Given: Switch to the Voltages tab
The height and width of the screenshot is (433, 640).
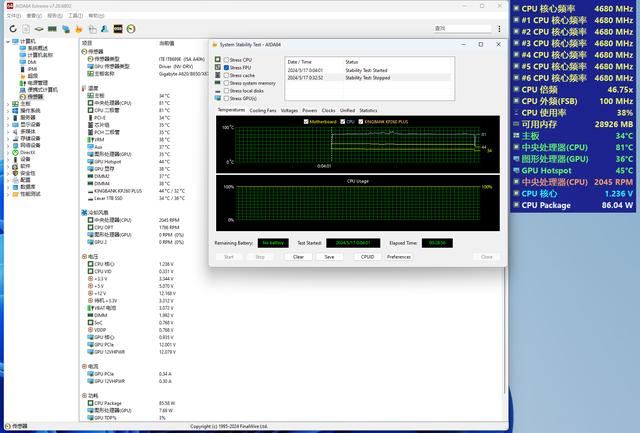Looking at the screenshot, I should click(289, 111).
